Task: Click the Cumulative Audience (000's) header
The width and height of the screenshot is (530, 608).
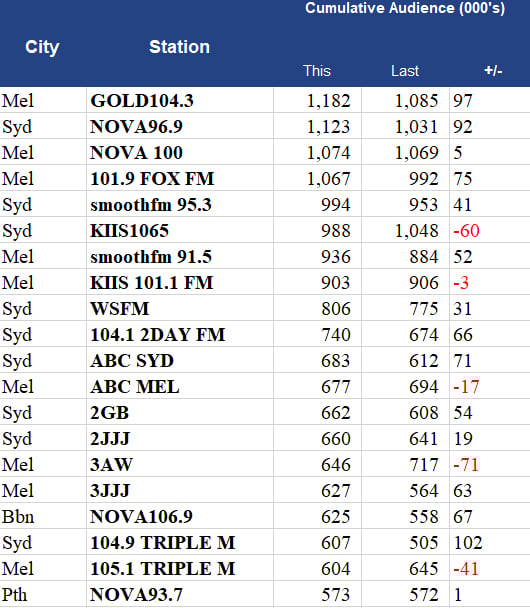Action: (x=405, y=8)
